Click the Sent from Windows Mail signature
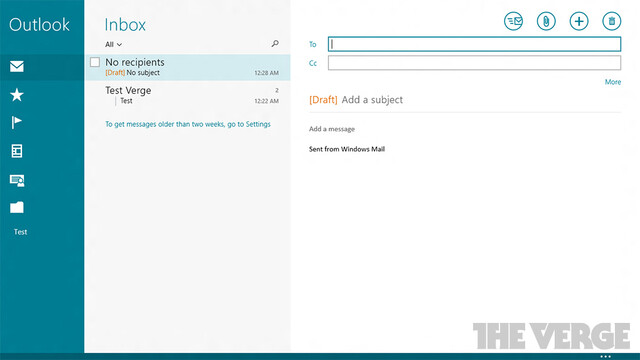Image resolution: width=640 pixels, height=360 pixels. click(x=347, y=149)
